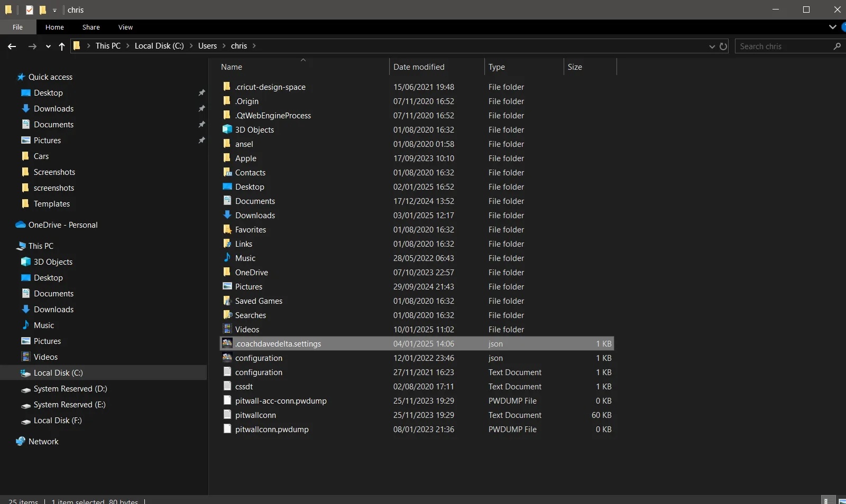Image resolution: width=846 pixels, height=504 pixels.
Task: Select Network in the navigation pane
Action: tap(43, 442)
